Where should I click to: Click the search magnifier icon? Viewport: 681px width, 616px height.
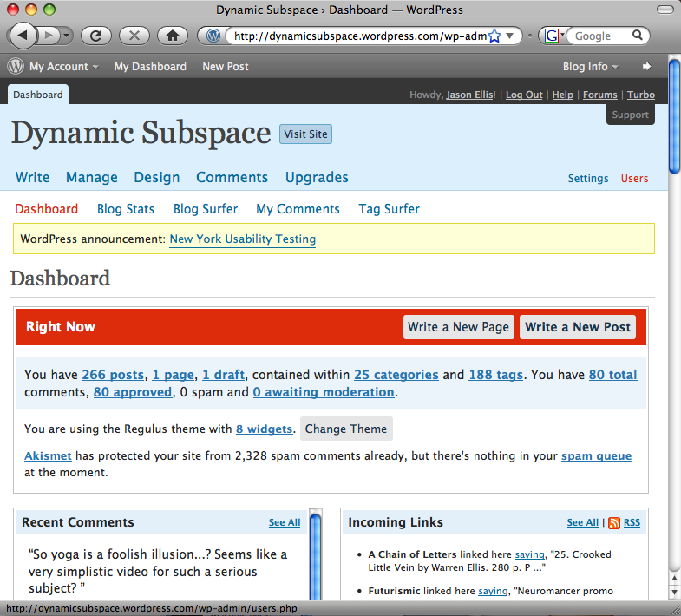(638, 36)
